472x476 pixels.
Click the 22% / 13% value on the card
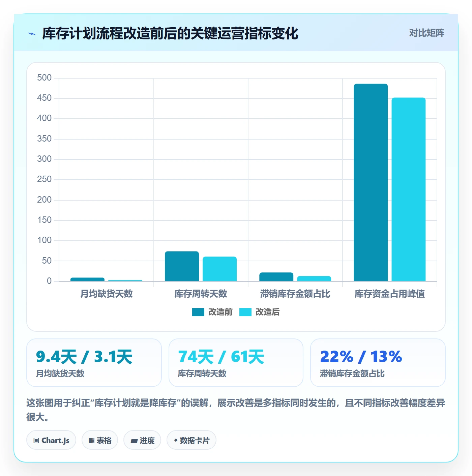(x=361, y=357)
